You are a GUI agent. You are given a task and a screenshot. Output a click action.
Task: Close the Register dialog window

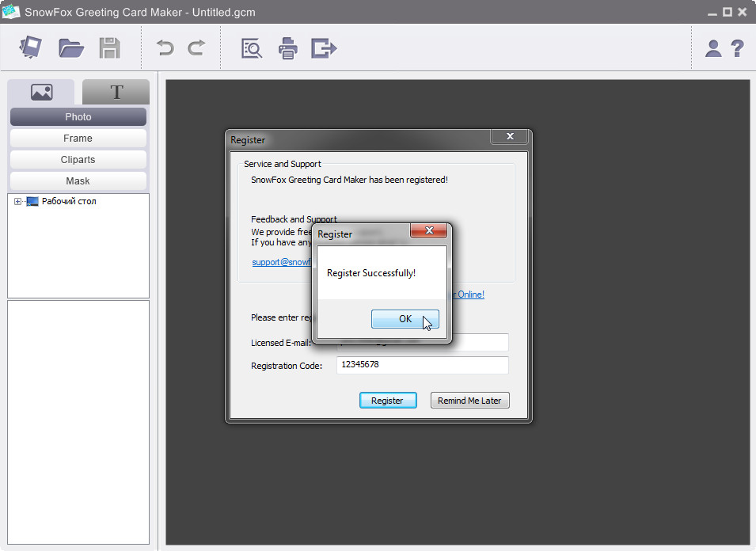(510, 136)
